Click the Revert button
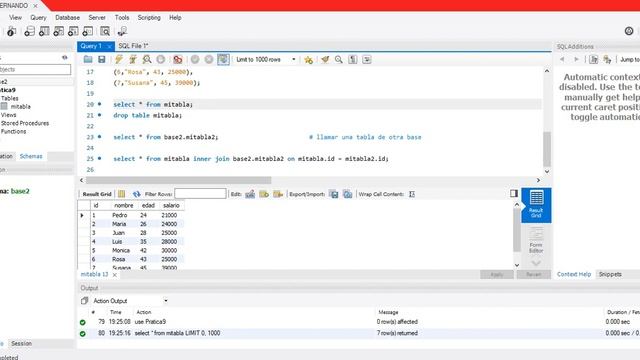The image size is (640, 360). click(x=533, y=275)
